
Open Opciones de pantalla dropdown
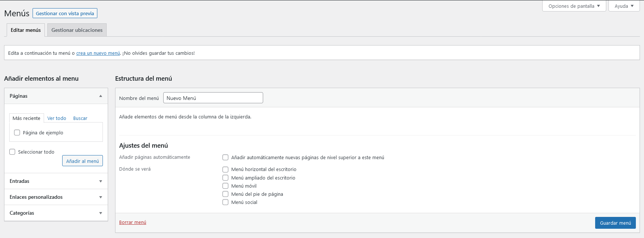574,6
